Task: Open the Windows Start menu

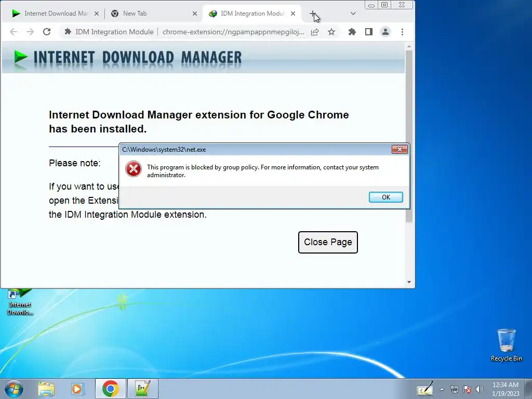Action: [x=14, y=389]
